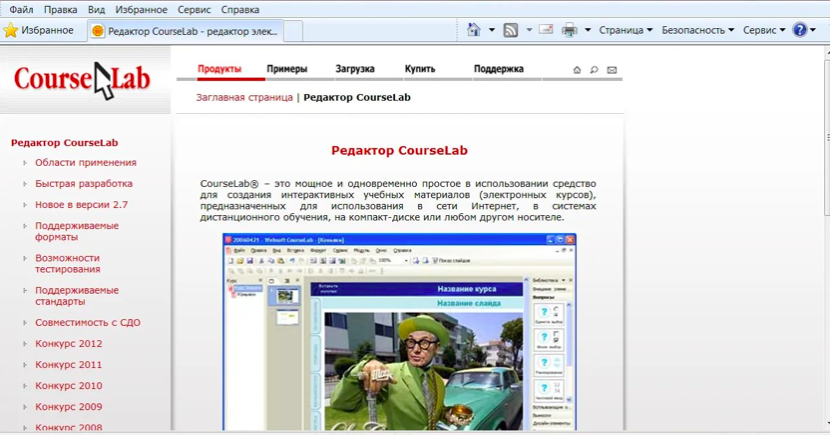The image size is (830, 435).
Task: Click the site search magnifier icon
Action: (594, 70)
